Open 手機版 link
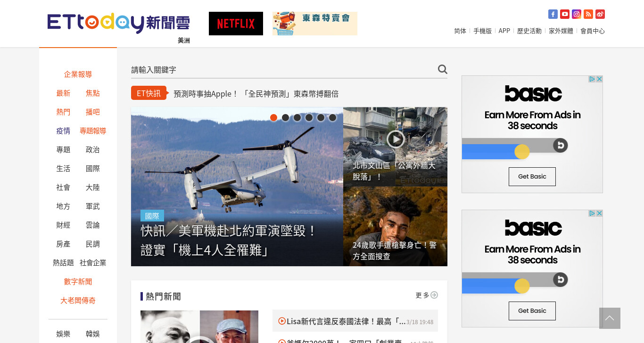This screenshot has height=343, width=644. pyautogui.click(x=482, y=31)
